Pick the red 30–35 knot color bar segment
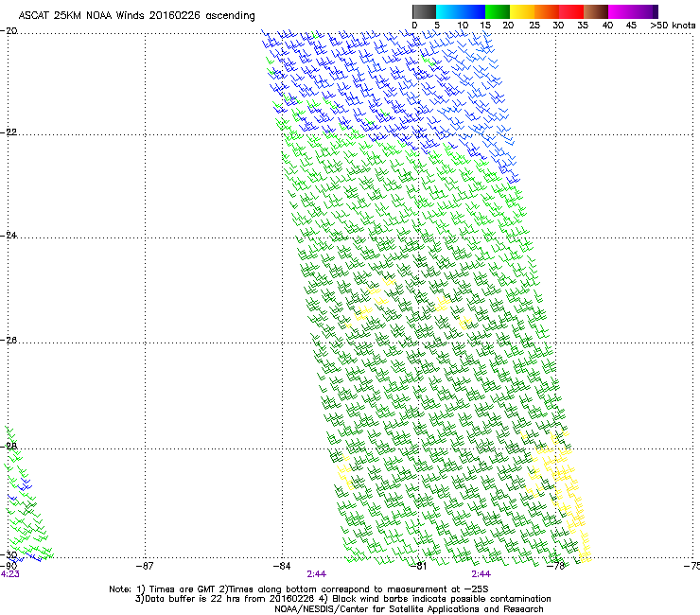The width and height of the screenshot is (700, 615). click(571, 11)
